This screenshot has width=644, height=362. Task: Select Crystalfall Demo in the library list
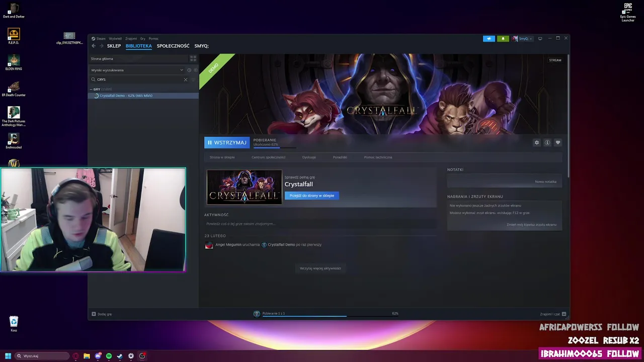pos(143,96)
